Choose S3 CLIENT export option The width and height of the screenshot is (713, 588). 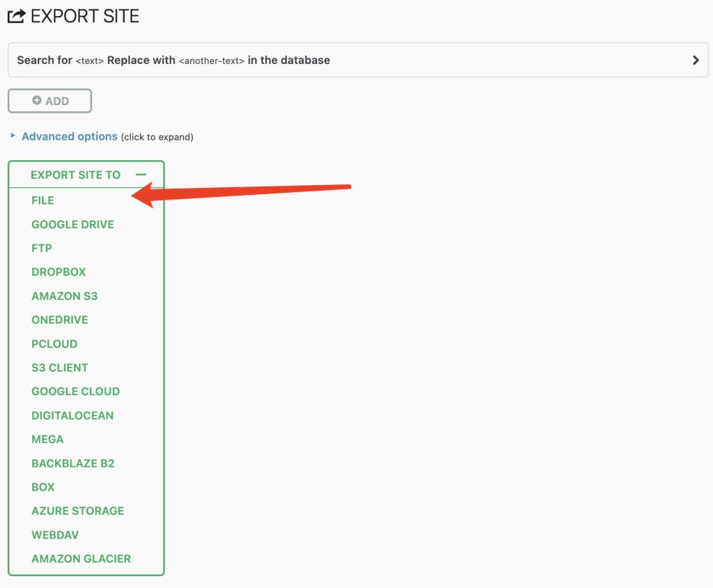60,367
